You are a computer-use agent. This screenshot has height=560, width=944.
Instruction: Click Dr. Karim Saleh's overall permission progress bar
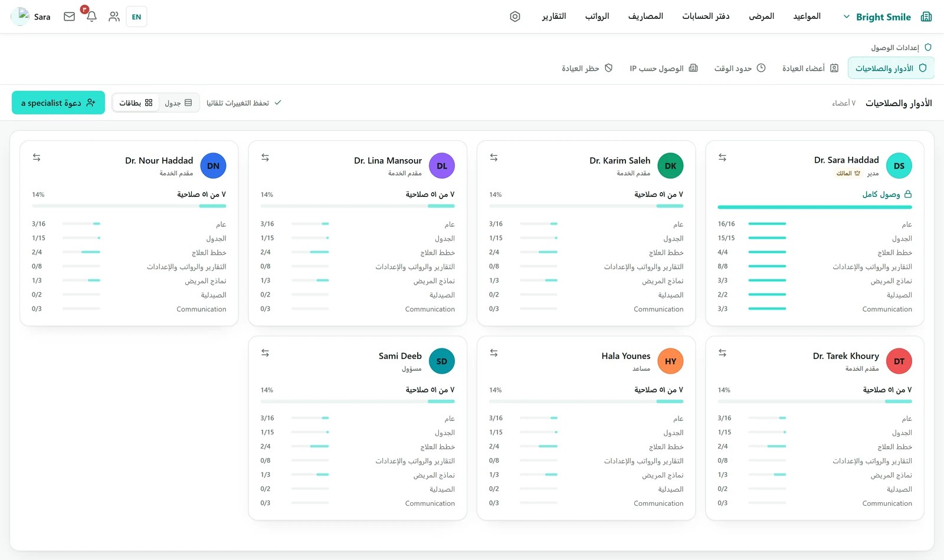(x=586, y=206)
